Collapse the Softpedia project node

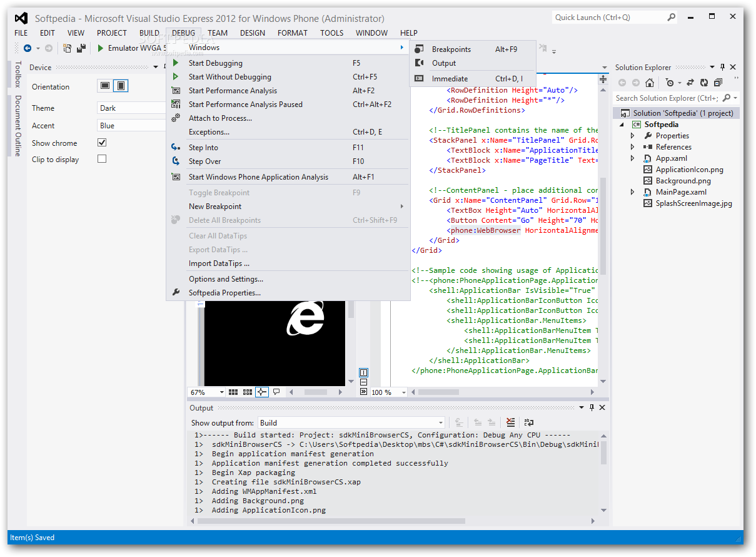click(x=622, y=125)
